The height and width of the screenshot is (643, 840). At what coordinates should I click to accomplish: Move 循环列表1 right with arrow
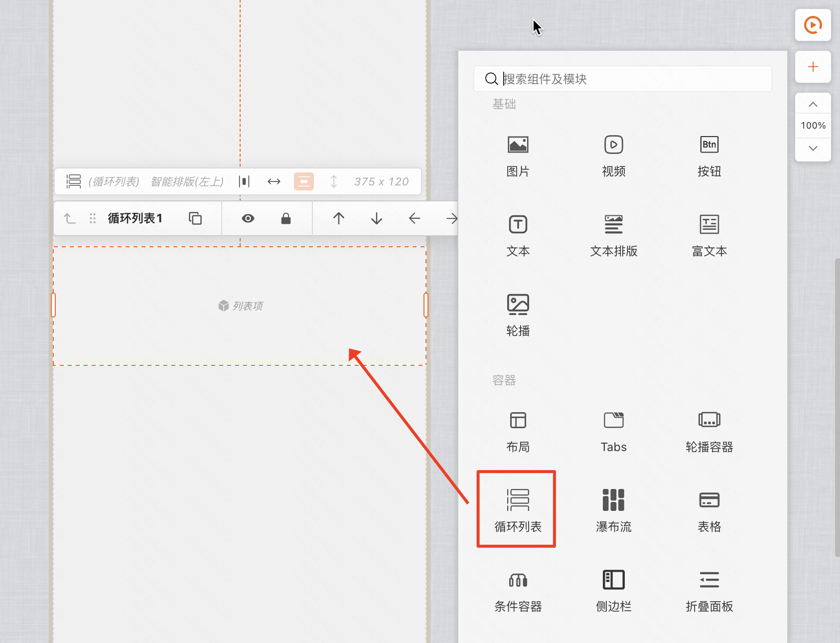tap(451, 218)
